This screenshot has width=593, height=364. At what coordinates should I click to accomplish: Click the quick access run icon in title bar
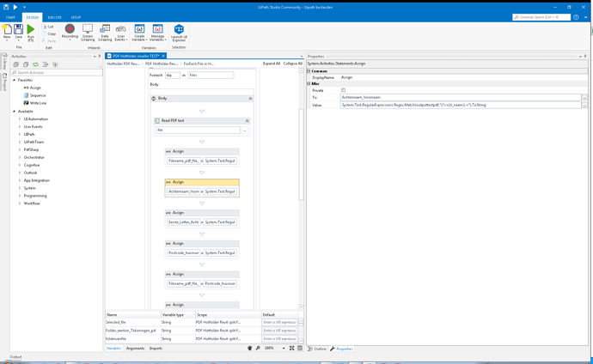15,7
